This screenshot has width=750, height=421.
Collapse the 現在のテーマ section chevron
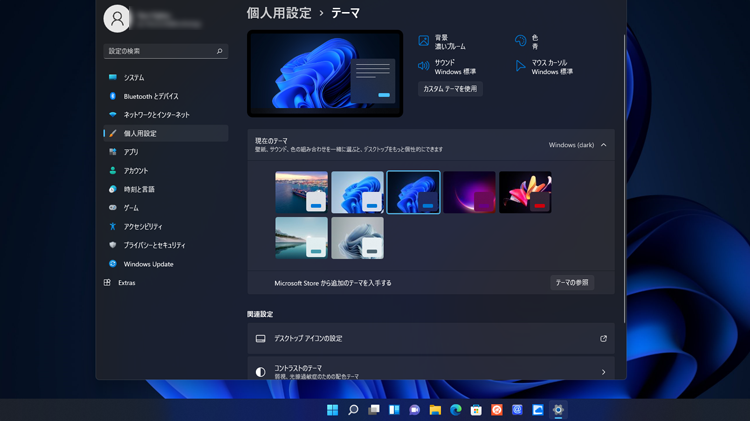click(604, 145)
